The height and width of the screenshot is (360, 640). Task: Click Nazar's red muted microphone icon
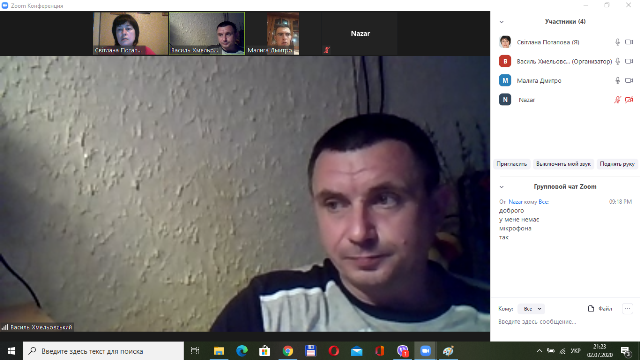point(618,100)
